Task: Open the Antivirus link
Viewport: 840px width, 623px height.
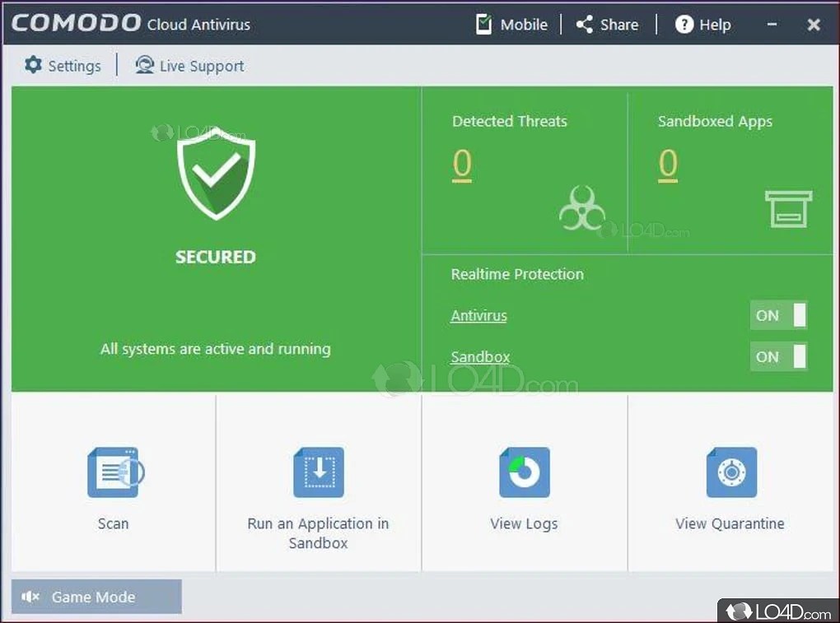Action: coord(479,316)
